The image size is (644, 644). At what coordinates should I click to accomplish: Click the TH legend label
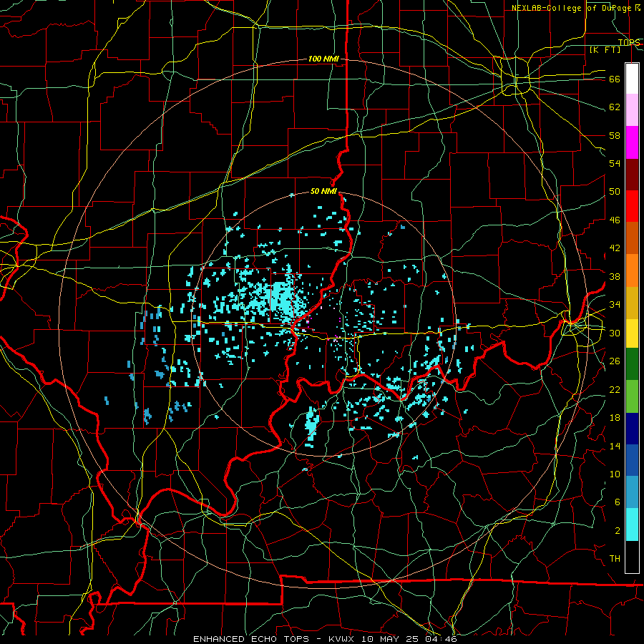[x=615, y=559]
